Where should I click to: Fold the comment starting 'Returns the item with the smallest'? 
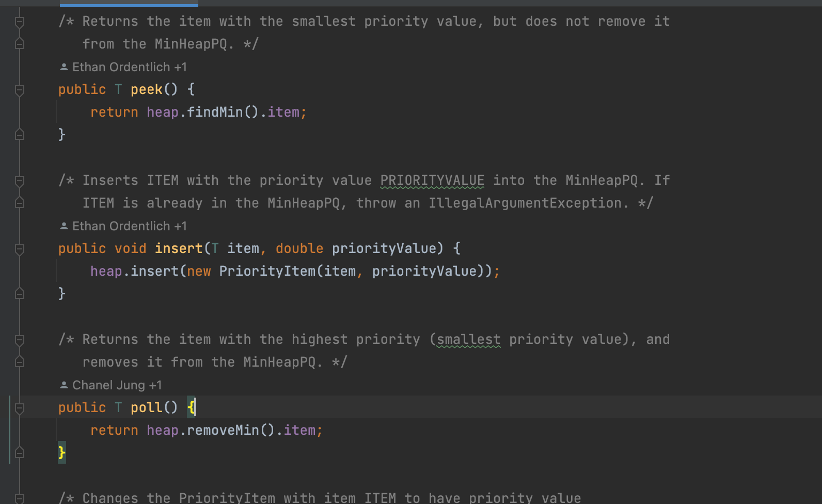tap(20, 22)
